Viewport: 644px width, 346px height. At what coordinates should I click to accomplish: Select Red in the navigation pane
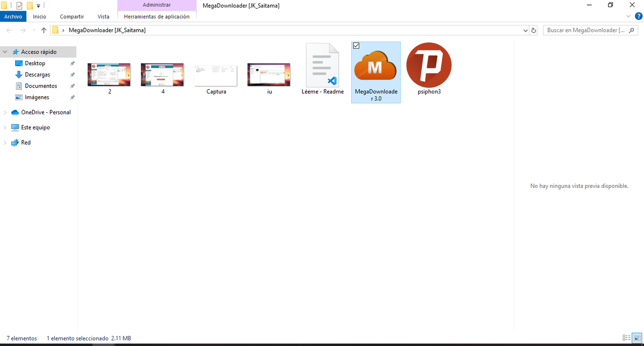click(x=26, y=143)
